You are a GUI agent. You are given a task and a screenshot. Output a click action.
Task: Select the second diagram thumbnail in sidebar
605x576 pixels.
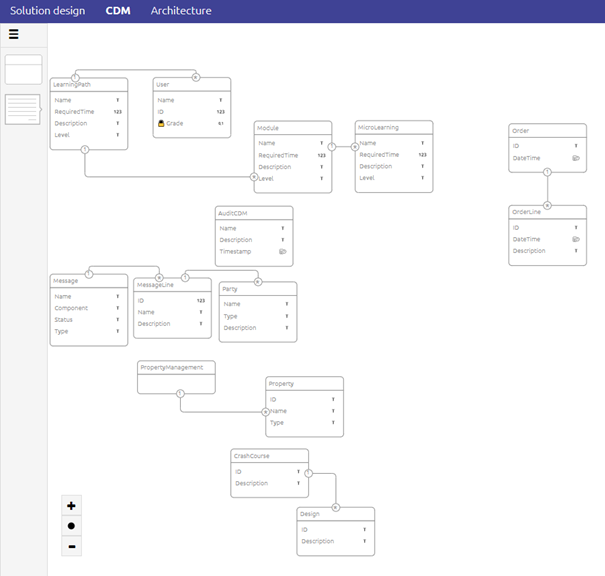click(23, 109)
